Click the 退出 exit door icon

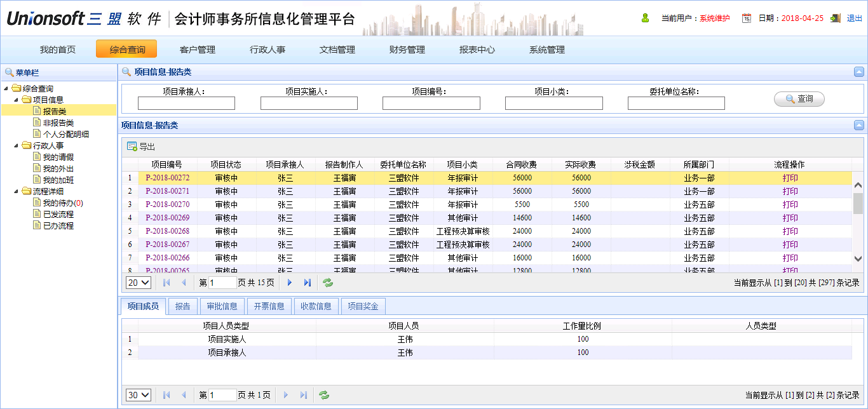[x=836, y=18]
